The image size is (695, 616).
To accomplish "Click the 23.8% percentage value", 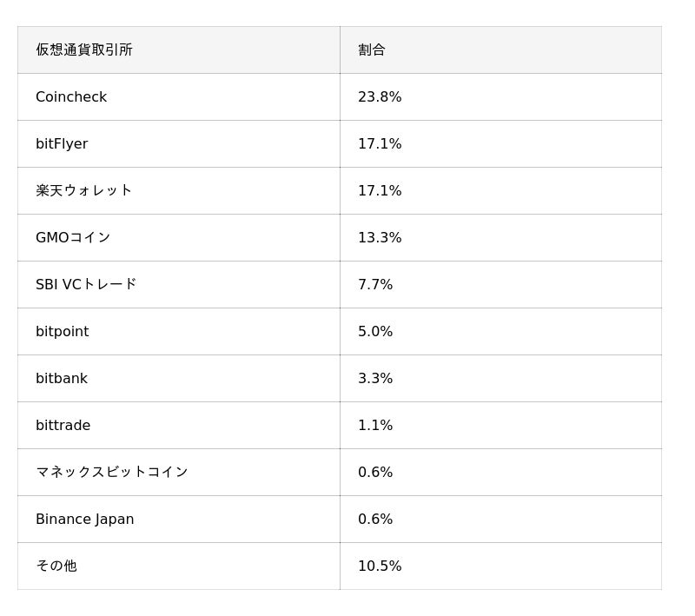I will click(x=380, y=97).
